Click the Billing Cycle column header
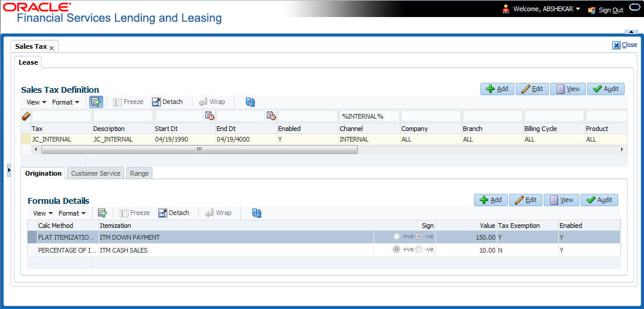644x309 pixels. 541,129
